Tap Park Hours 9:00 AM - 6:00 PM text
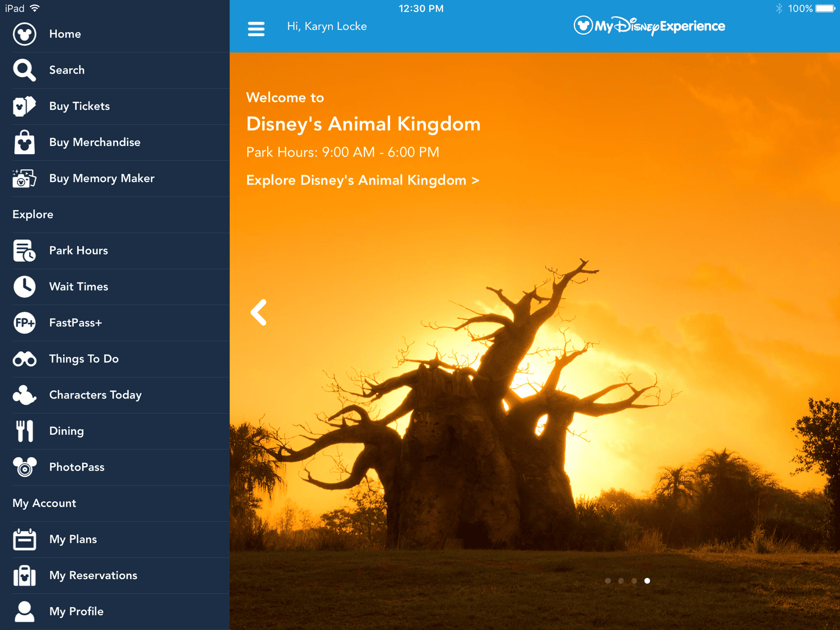The width and height of the screenshot is (840, 630). pyautogui.click(x=343, y=152)
